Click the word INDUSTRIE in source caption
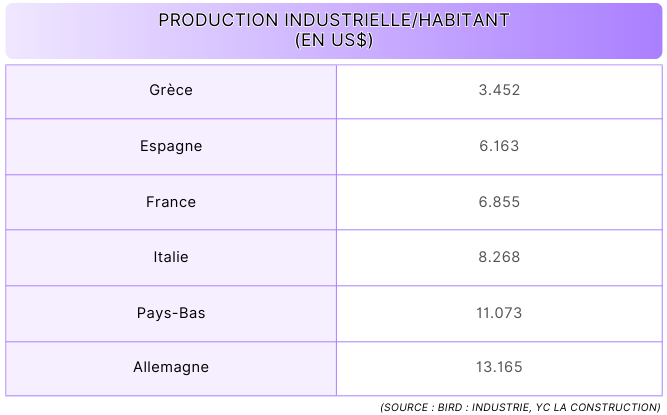 point(501,407)
